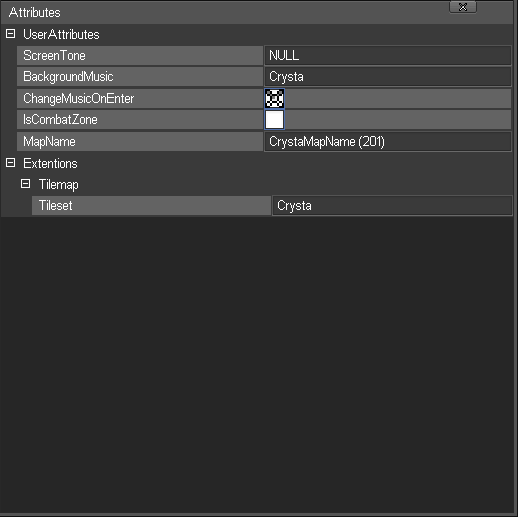518x517 pixels.
Task: Collapse the Extentions section
Action: 10,163
